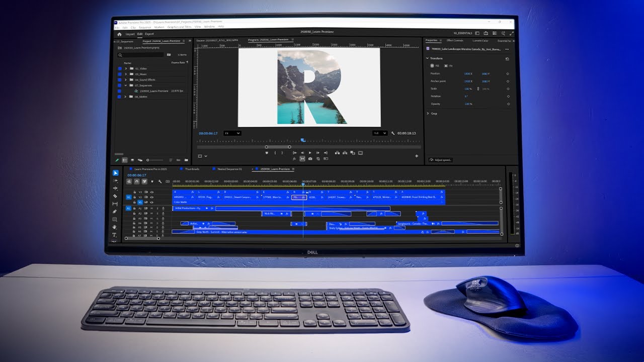The image size is (644, 362).
Task: Open timeline display settings wrench
Action: coord(160,181)
